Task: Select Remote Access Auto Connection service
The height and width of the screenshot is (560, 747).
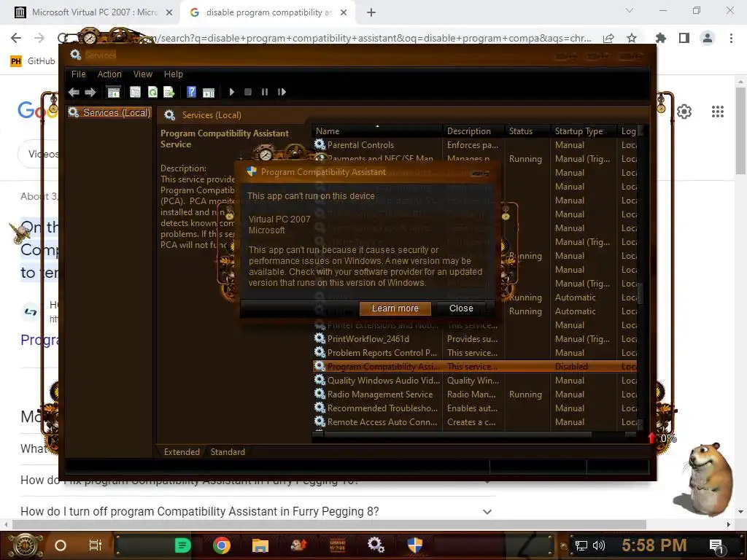Action: [x=474, y=422]
